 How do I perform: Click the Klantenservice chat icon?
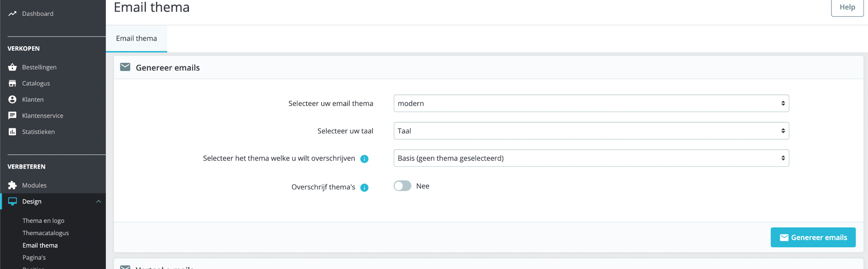tap(12, 116)
